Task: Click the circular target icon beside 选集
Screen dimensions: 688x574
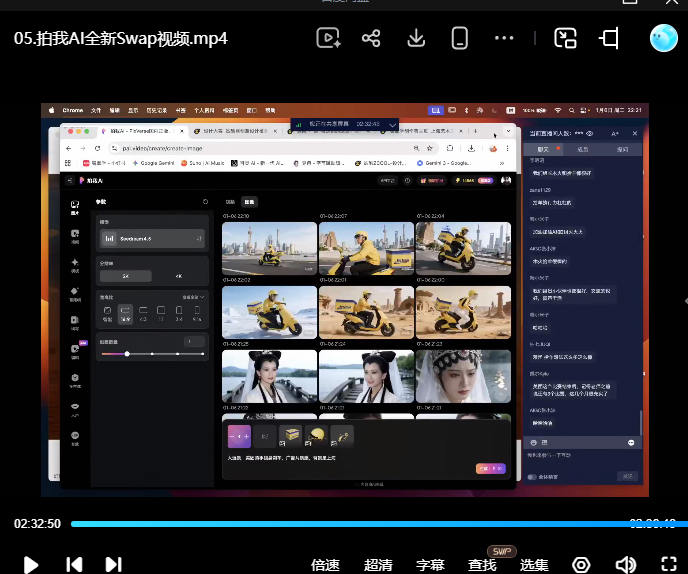Action: (581, 565)
